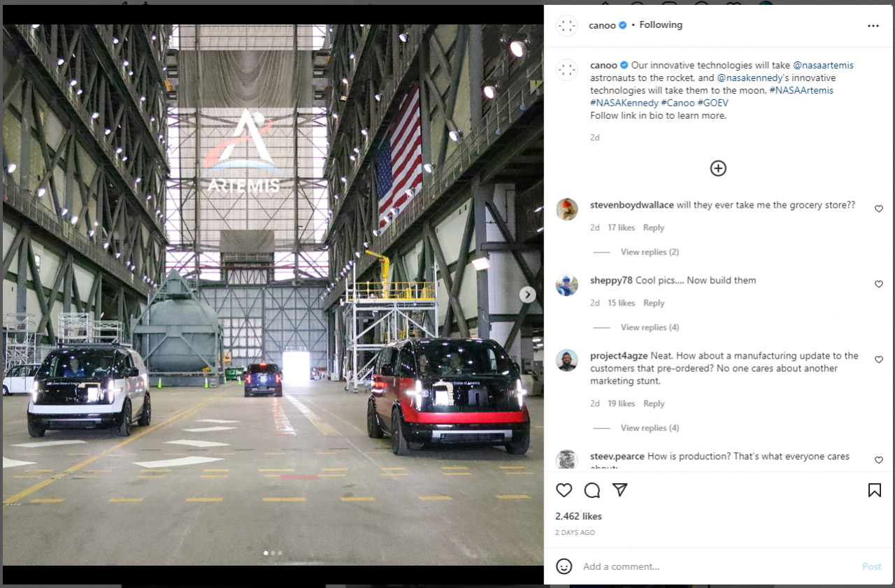Click the Add a comment field

713,566
